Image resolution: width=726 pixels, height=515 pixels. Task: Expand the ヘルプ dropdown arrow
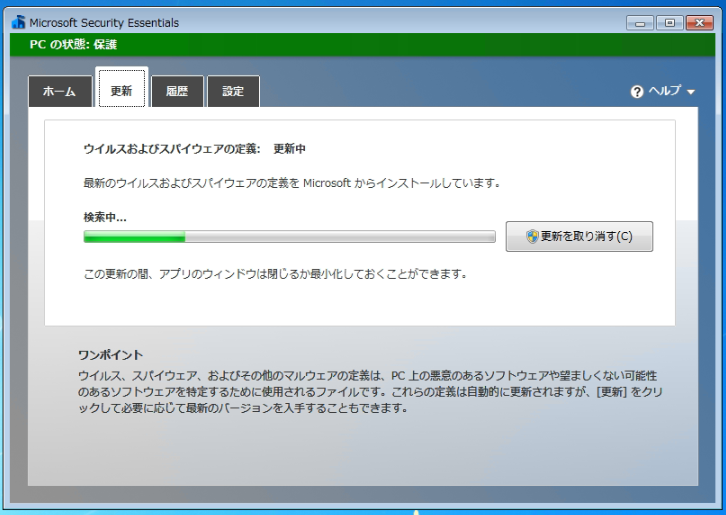coord(691,92)
